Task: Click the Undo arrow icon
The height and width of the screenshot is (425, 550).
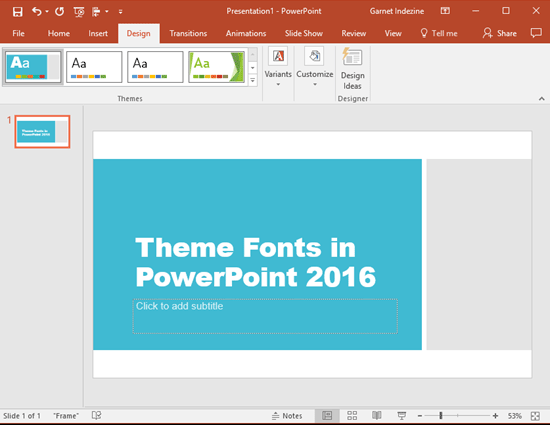Action: 36,12
